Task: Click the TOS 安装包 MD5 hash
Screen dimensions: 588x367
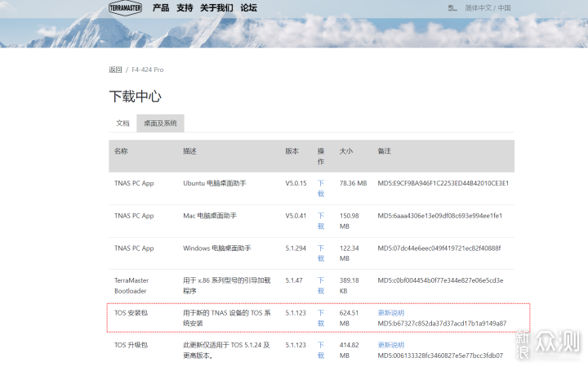Action: 442,324
